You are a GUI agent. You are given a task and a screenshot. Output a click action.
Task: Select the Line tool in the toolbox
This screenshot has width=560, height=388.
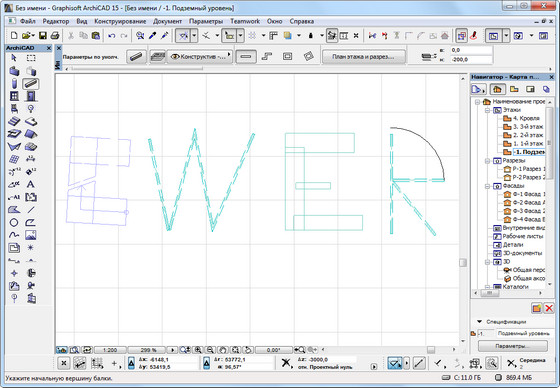pyautogui.click(x=31, y=210)
